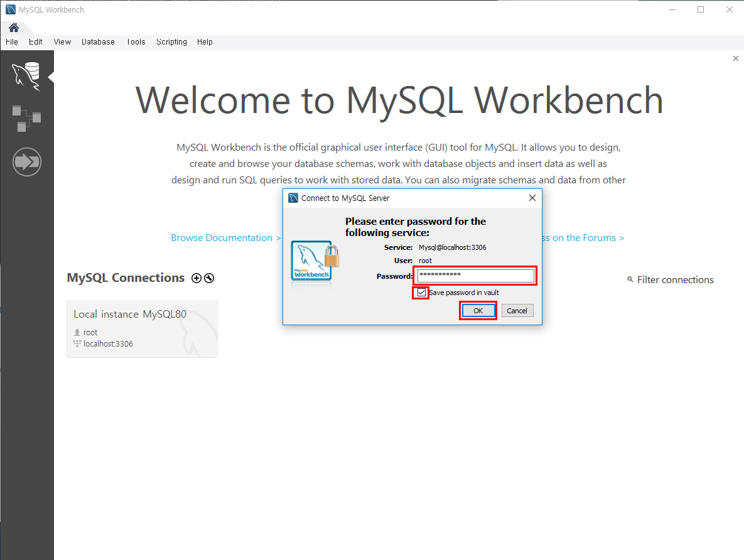The image size is (744, 560).
Task: Click the MySQL Workbench title bar icon
Action: pos(11,9)
